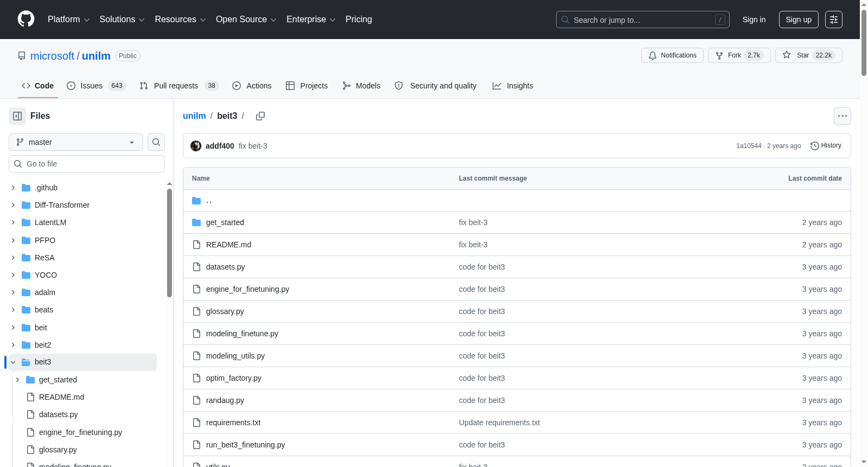Click the GitHub logo icon

pyautogui.click(x=26, y=19)
